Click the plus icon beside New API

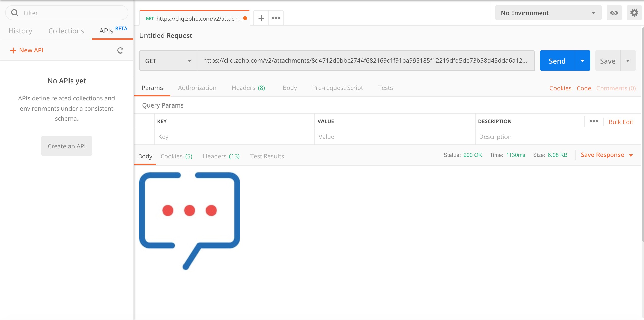coord(13,50)
